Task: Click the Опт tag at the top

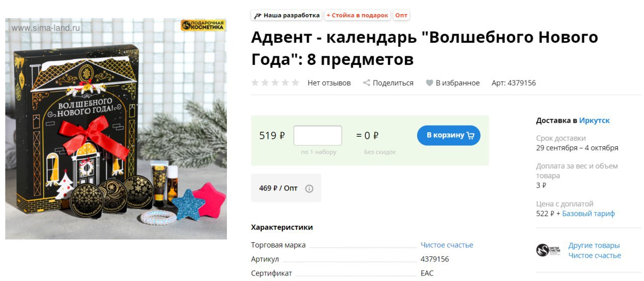Action: coord(401,16)
